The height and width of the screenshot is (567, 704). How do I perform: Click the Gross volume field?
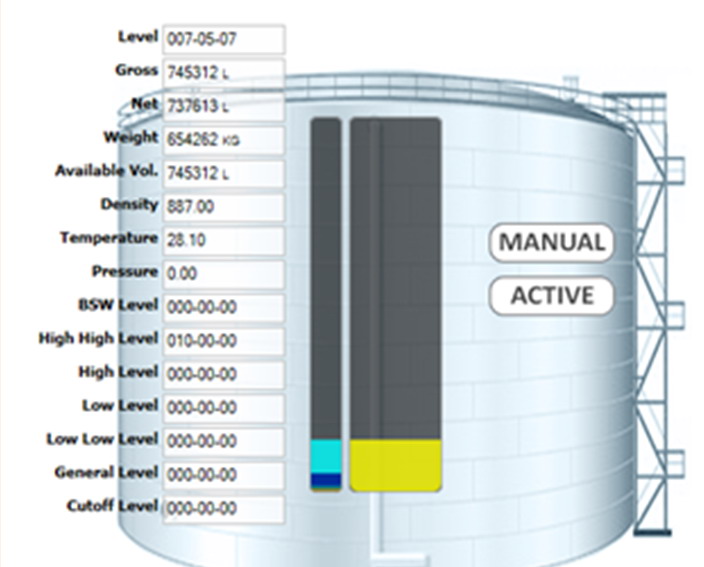223,73
